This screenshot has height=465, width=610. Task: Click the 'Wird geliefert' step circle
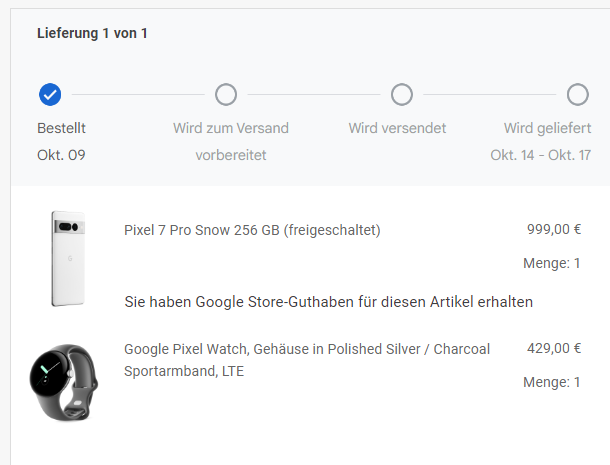pos(577,95)
